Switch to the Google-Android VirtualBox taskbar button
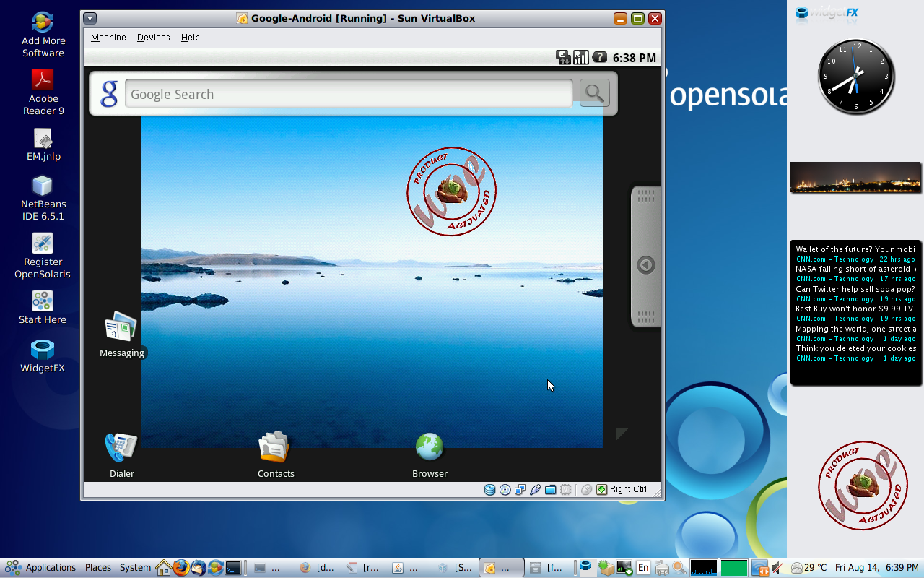 [502, 568]
